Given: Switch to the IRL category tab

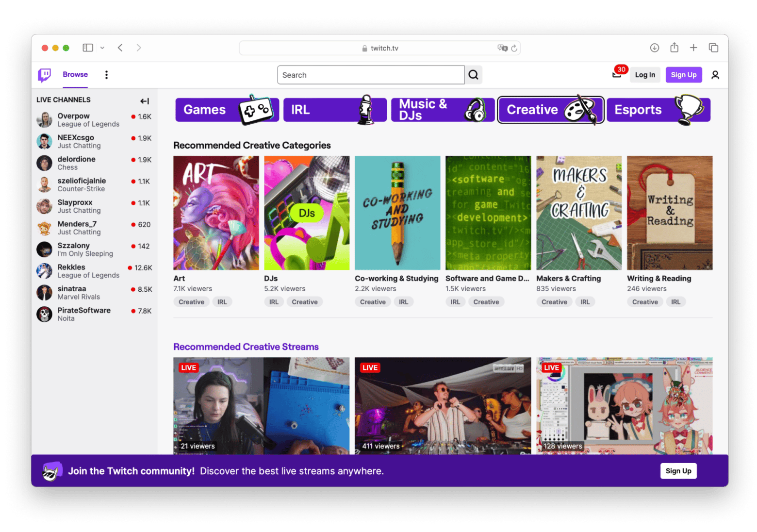Looking at the screenshot, I should (x=335, y=110).
